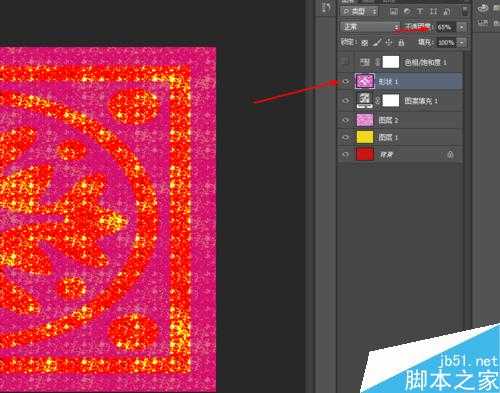Open the fill slider dropdown arrow
The width and height of the screenshot is (500, 393).
point(462,43)
